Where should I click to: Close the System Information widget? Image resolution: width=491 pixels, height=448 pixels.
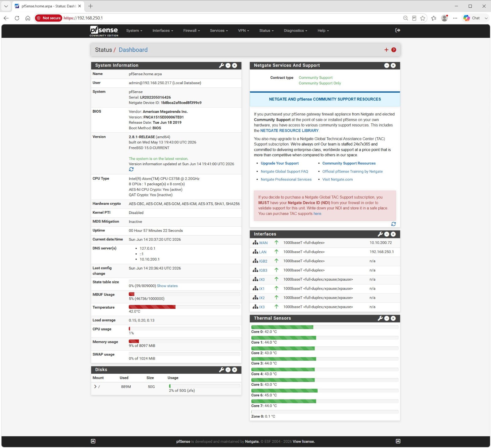[234, 65]
